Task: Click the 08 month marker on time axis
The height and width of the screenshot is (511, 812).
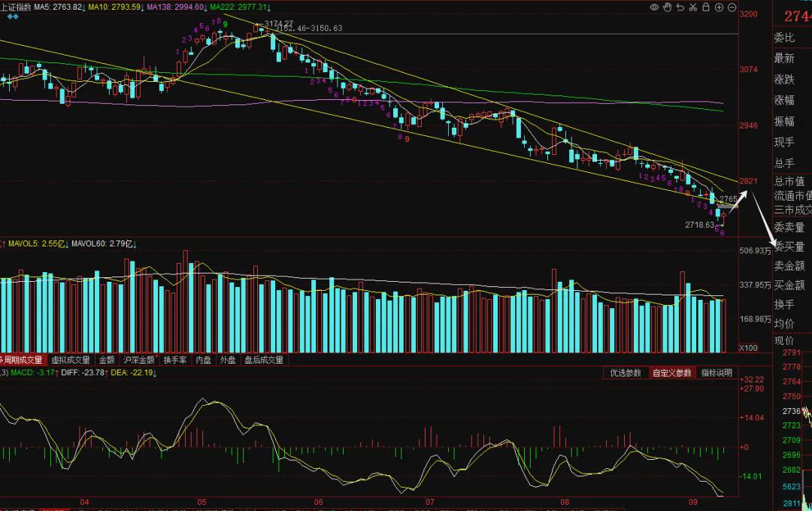Action: pos(565,502)
